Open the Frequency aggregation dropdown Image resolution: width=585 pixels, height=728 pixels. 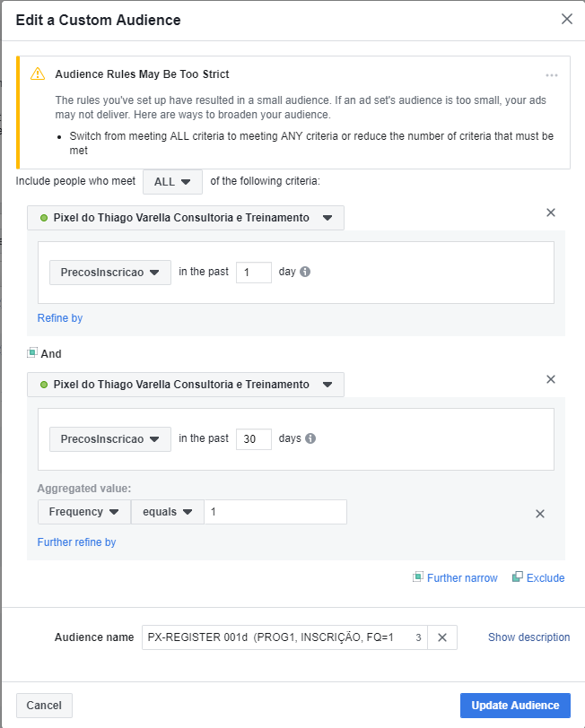(83, 512)
